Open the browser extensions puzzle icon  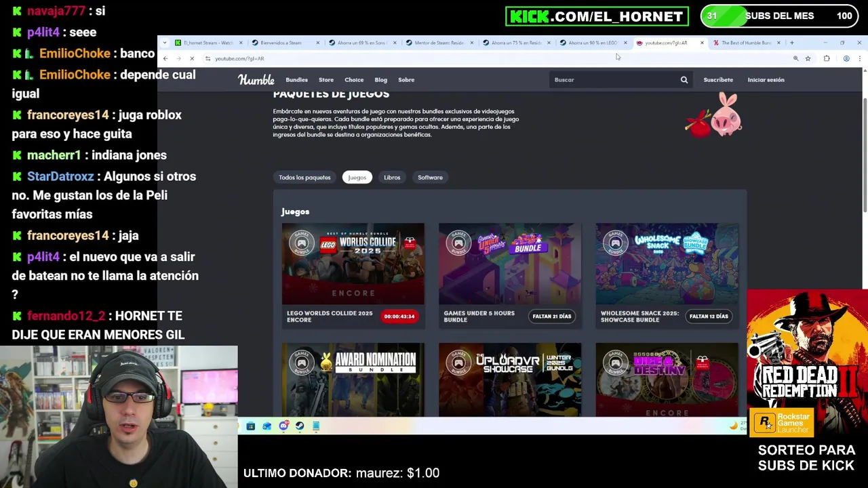[x=827, y=59]
